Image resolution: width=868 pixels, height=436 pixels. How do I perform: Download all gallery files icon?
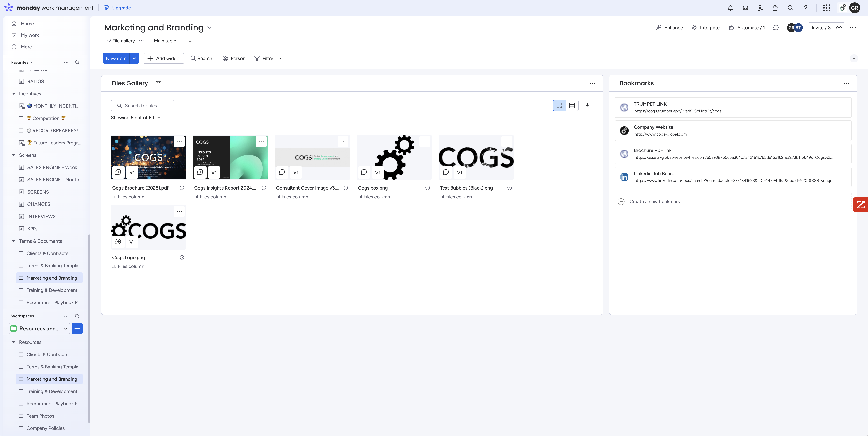tap(587, 105)
